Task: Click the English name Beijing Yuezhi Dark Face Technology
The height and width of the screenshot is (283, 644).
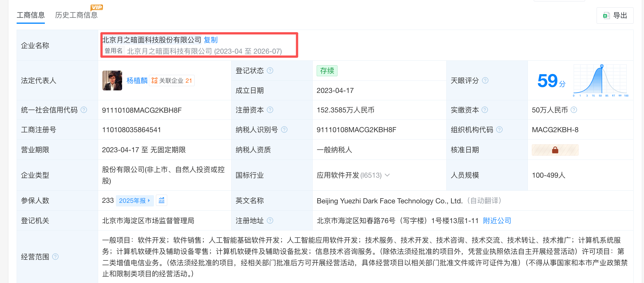Action: tap(390, 201)
